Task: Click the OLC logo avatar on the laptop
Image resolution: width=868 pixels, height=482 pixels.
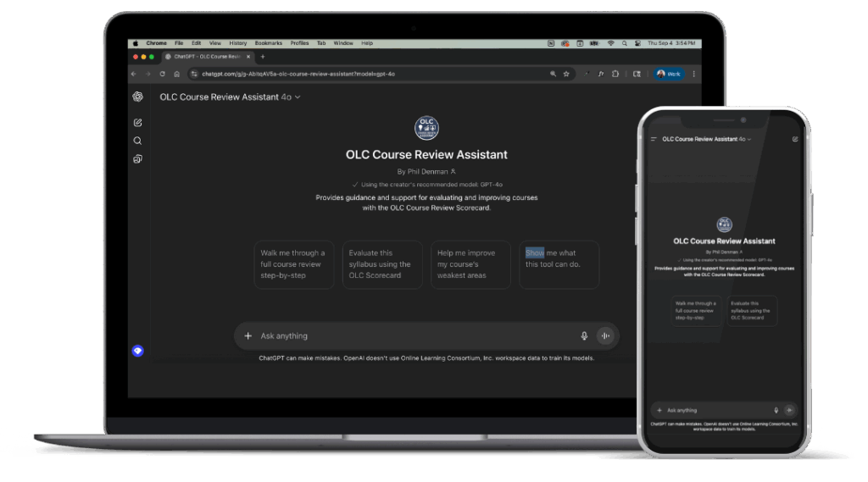Action: point(426,128)
